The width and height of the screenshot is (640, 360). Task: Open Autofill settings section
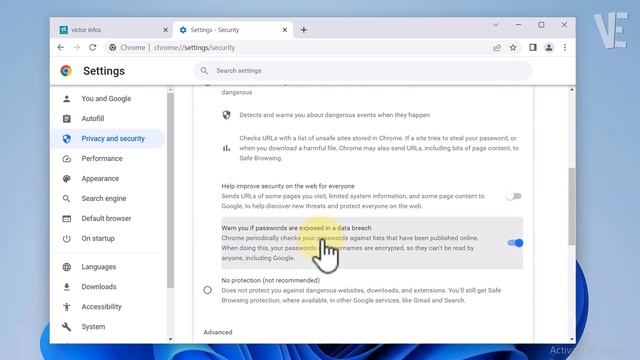coord(108,118)
